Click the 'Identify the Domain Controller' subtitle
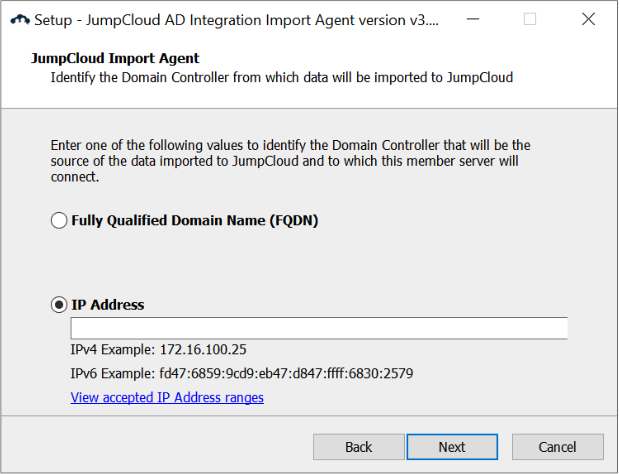 (x=281, y=77)
